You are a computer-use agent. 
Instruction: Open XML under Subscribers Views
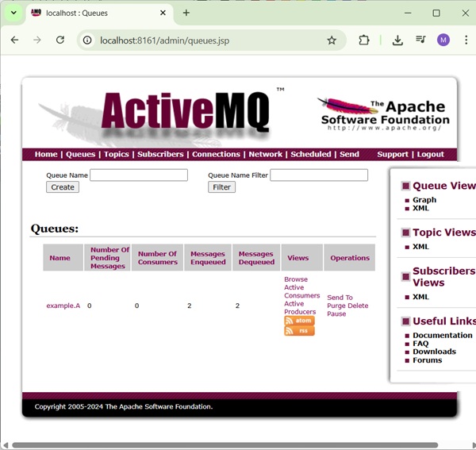[x=420, y=297]
